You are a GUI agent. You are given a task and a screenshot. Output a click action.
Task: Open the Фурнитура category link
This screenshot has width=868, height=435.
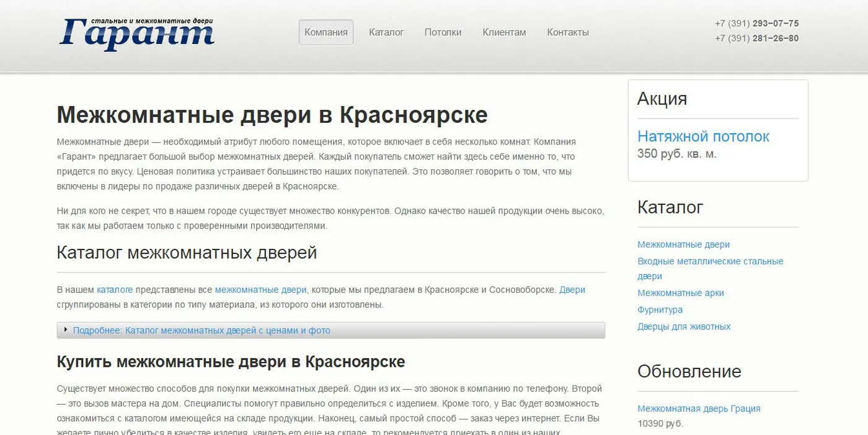660,310
